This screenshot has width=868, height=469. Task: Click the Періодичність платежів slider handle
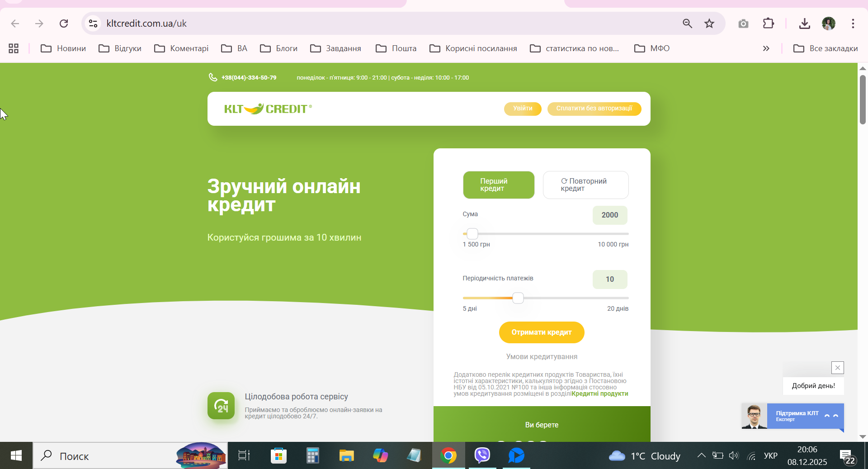coord(518,298)
